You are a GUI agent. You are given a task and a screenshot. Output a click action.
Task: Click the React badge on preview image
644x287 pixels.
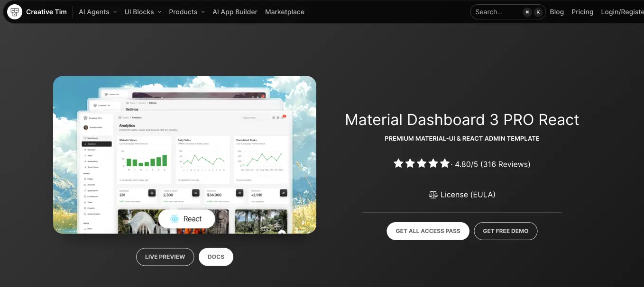186,219
